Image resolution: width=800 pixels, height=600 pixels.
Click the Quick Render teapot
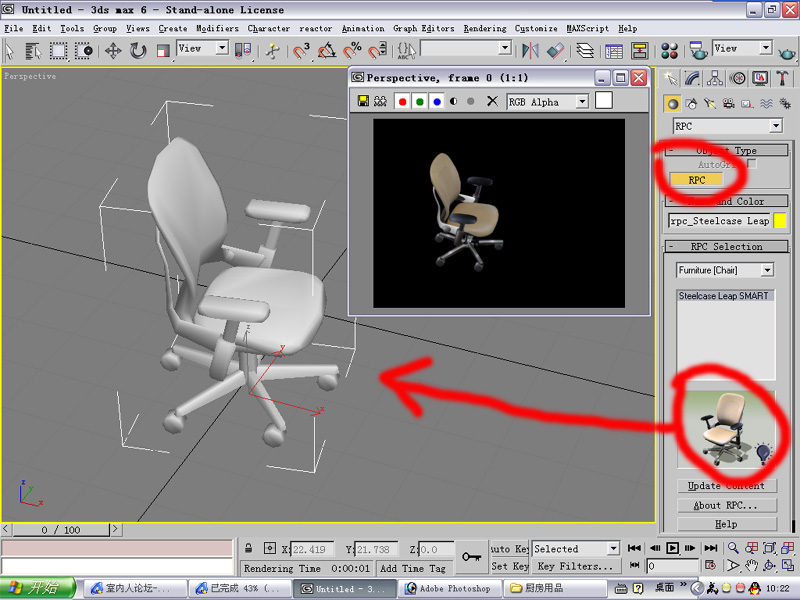(x=787, y=52)
